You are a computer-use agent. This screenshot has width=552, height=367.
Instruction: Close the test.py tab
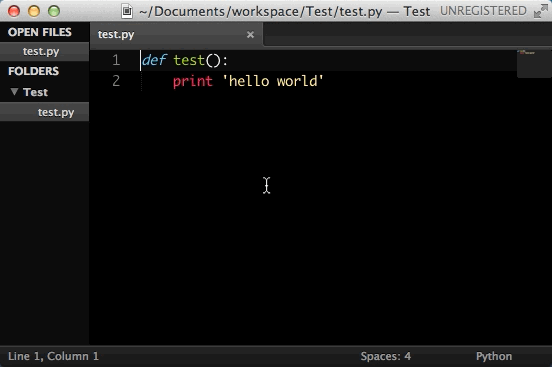[x=250, y=35]
